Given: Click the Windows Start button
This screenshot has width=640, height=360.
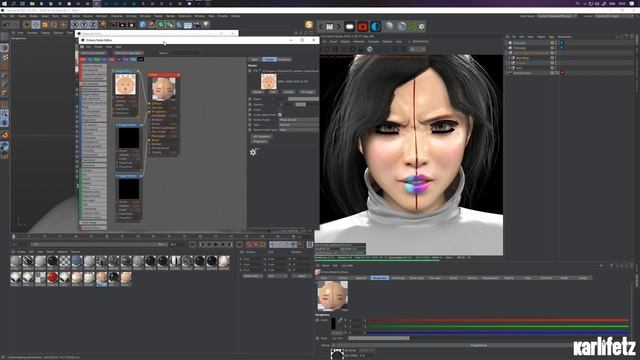Looking at the screenshot, I should [x=4, y=3].
